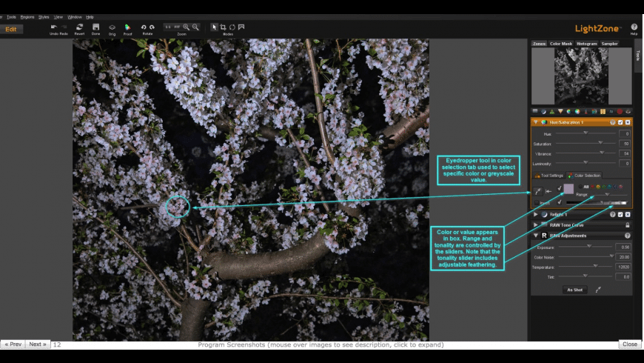Click the zoom in magnifier
Image resolution: width=644 pixels, height=363 pixels.
pos(187,27)
